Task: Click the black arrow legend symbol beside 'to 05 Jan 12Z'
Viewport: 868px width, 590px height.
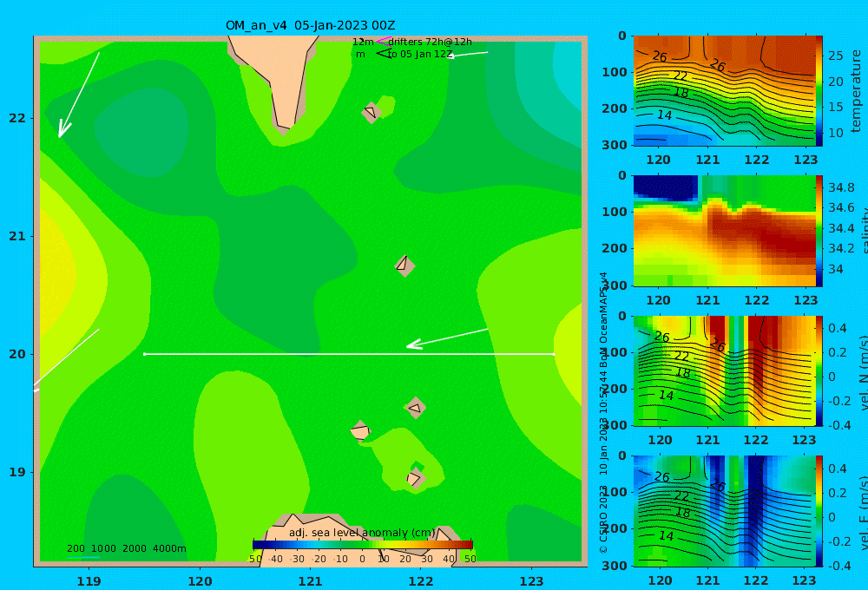Action: coord(383,53)
